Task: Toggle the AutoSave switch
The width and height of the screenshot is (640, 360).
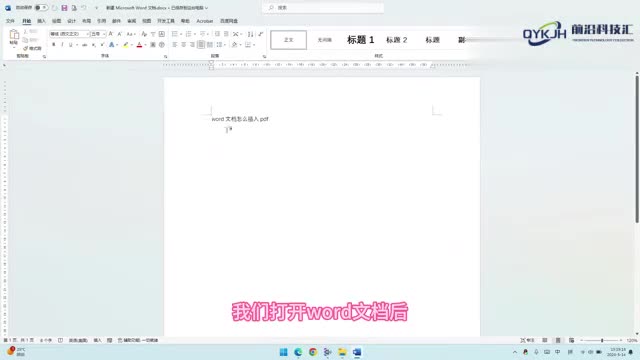Action: pos(41,8)
